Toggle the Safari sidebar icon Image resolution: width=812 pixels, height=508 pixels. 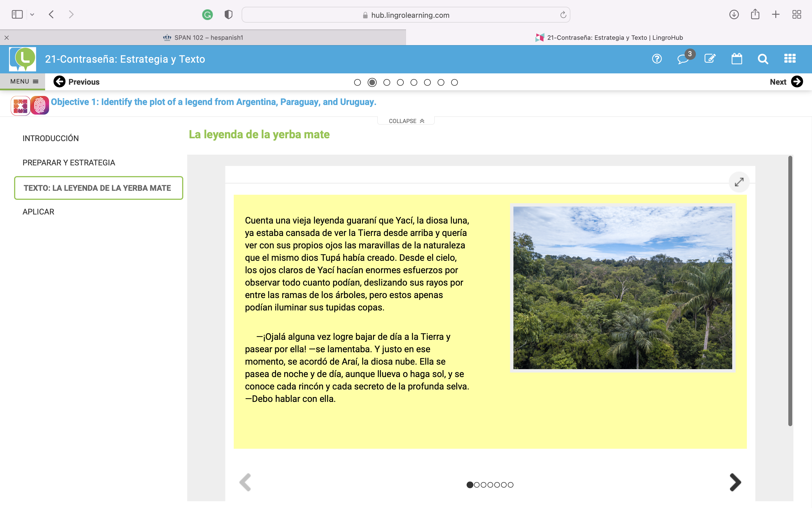17,14
